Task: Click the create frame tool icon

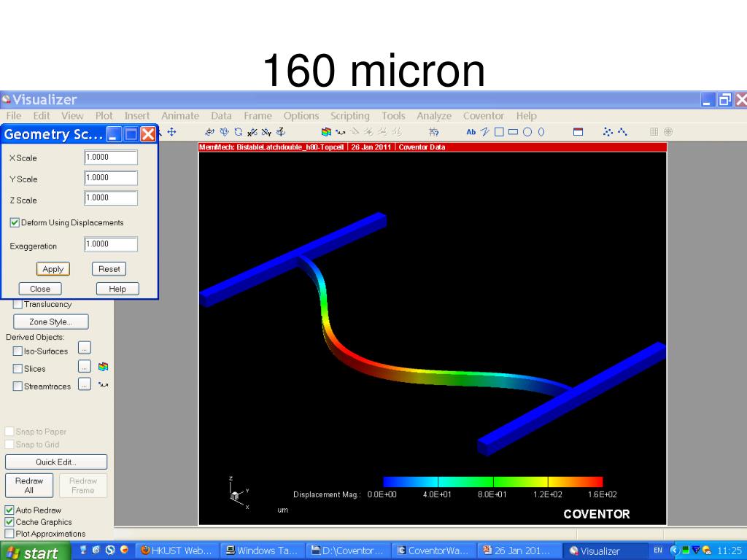Action: click(578, 132)
